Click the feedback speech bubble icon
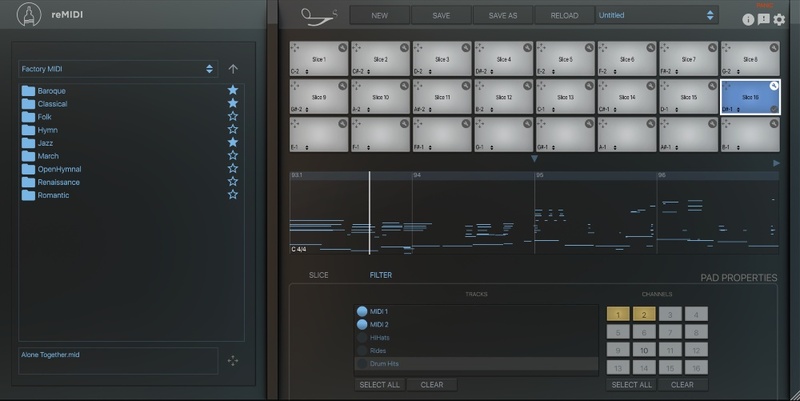800x401 pixels. tap(764, 19)
